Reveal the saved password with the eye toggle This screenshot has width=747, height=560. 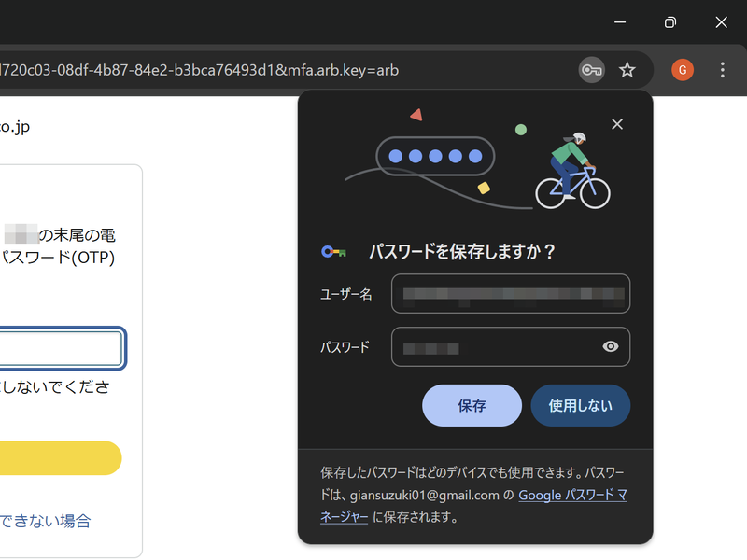[x=611, y=346]
